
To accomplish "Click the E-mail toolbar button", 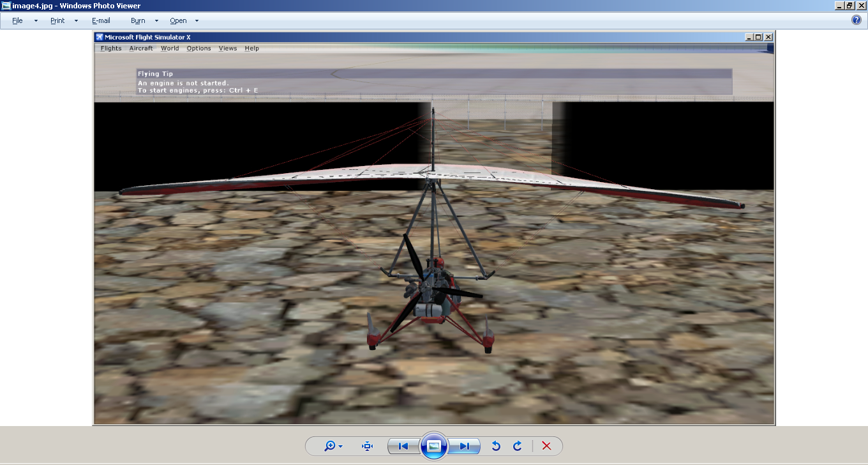I will click(x=101, y=20).
